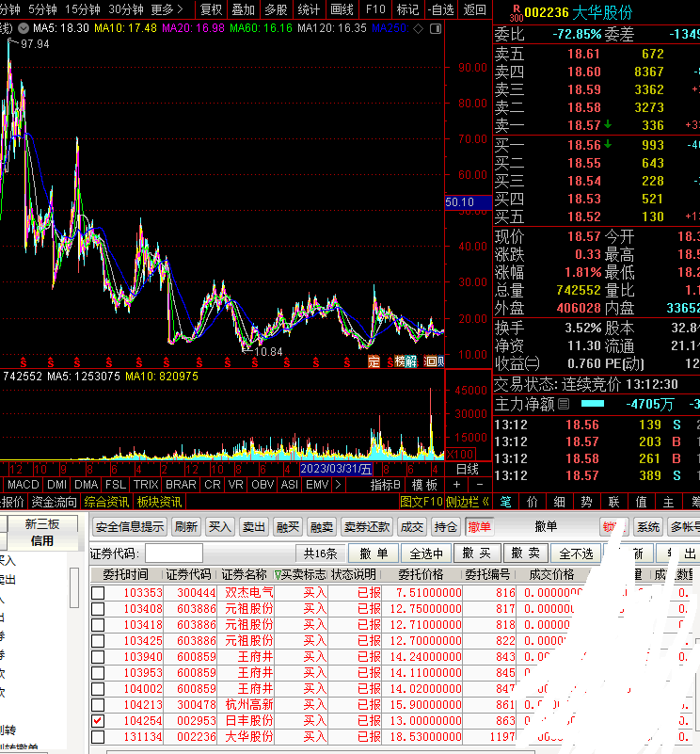The width and height of the screenshot is (700, 754).
Task: Click 返回 to go back
Action: coord(475,9)
